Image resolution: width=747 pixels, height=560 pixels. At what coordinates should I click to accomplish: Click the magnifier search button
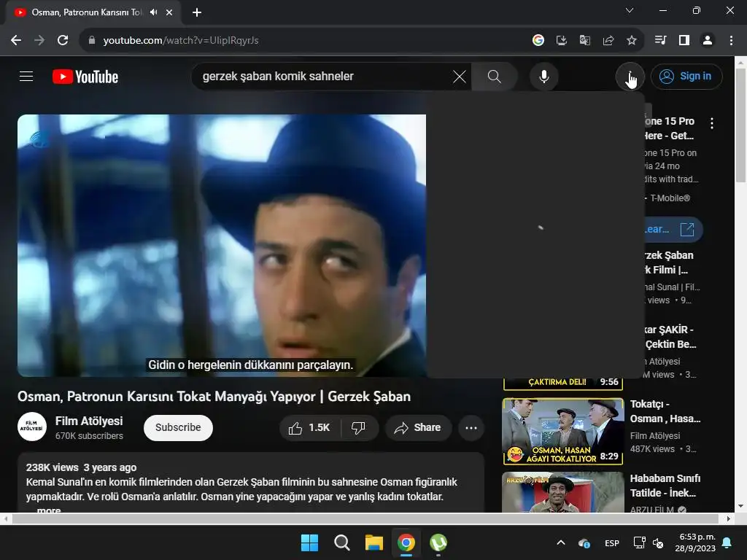click(x=494, y=76)
